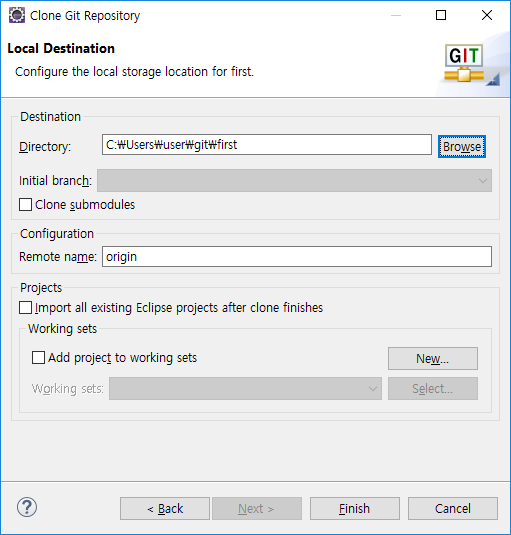Click the Remote name field containing origin

pos(297,257)
